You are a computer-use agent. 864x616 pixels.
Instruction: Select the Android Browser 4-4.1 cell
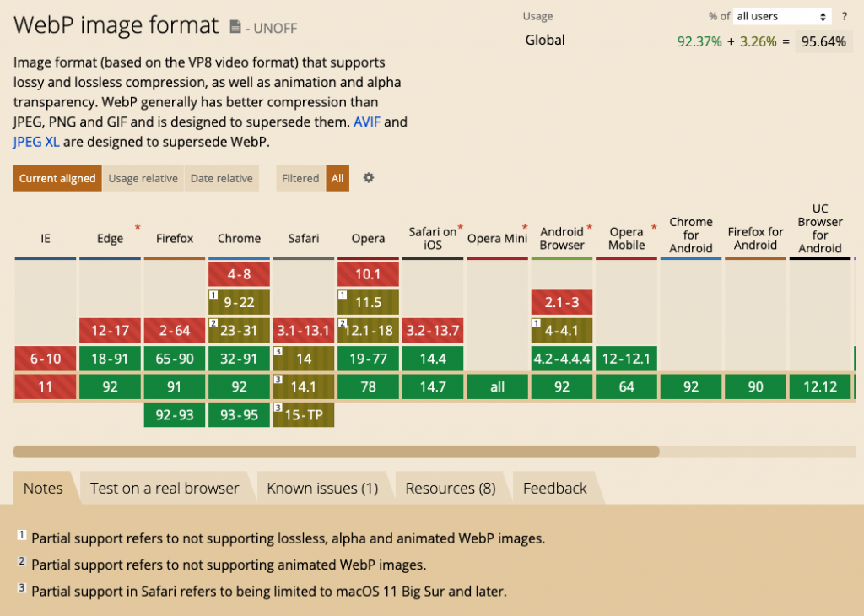pyautogui.click(x=561, y=331)
